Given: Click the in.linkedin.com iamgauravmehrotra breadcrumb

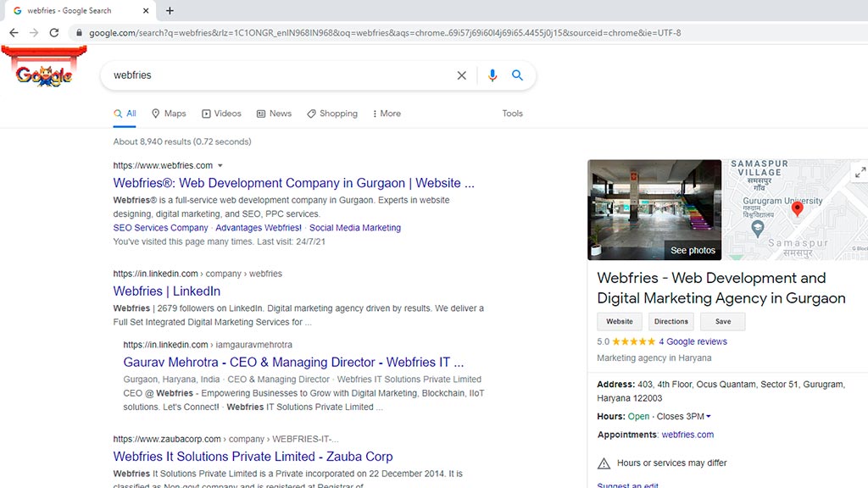Looking at the screenshot, I should [208, 345].
